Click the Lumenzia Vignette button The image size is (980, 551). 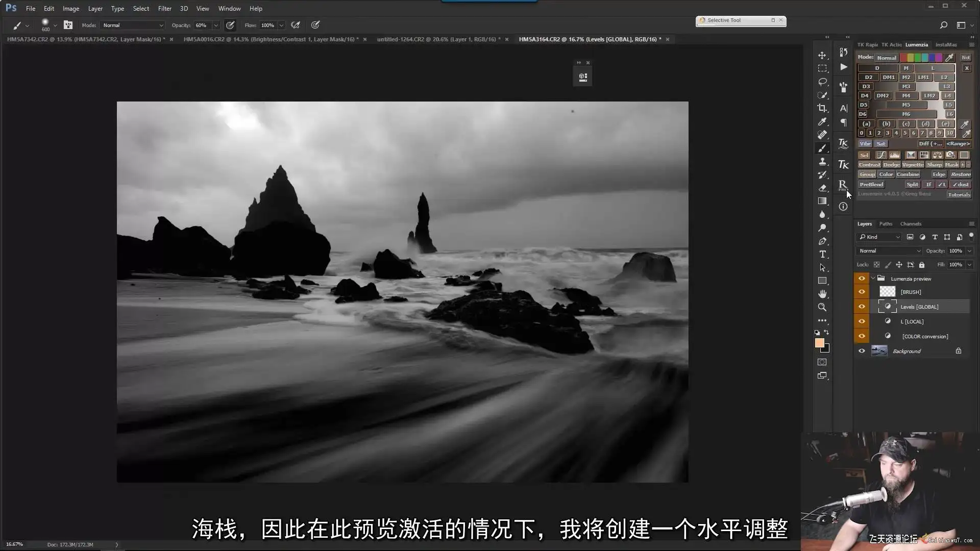point(913,165)
